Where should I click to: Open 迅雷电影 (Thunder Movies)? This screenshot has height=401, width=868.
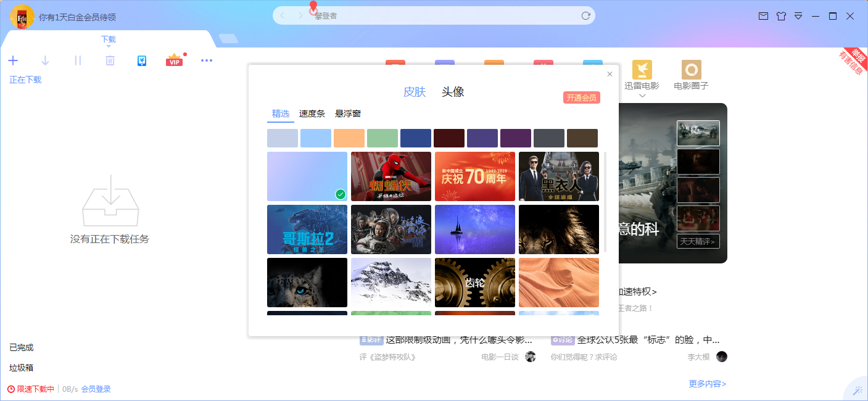click(642, 75)
